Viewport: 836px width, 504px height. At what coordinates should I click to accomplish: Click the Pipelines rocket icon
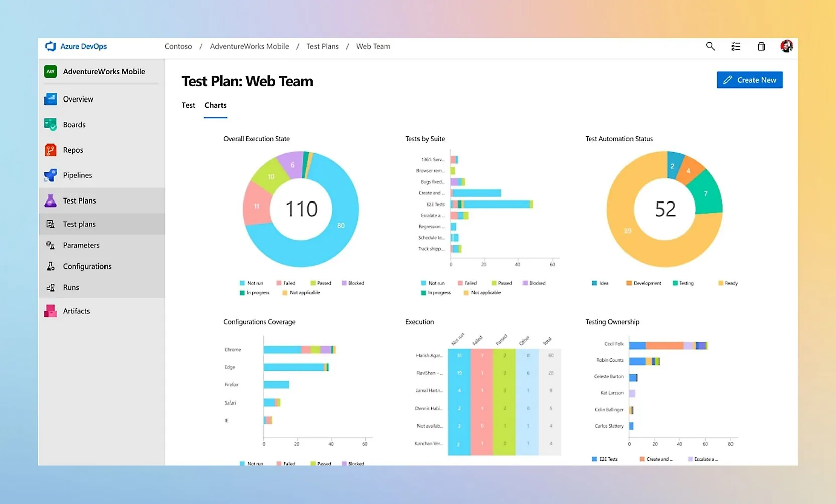(50, 175)
